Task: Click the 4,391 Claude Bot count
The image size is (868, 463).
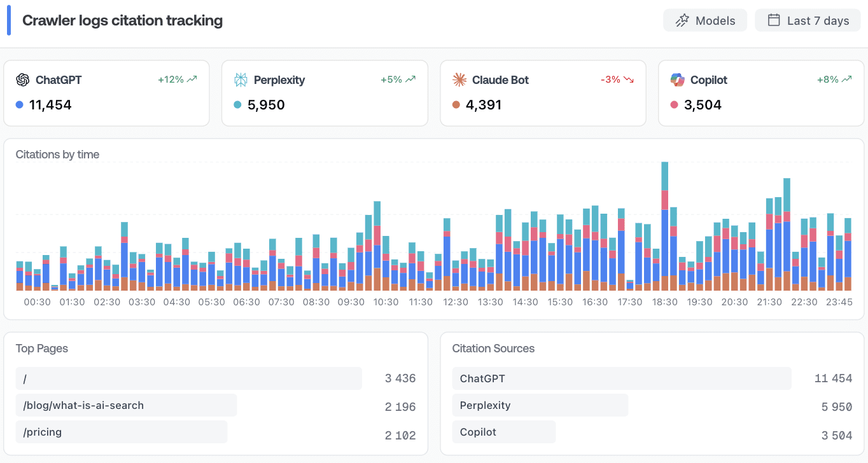Action: coord(484,105)
